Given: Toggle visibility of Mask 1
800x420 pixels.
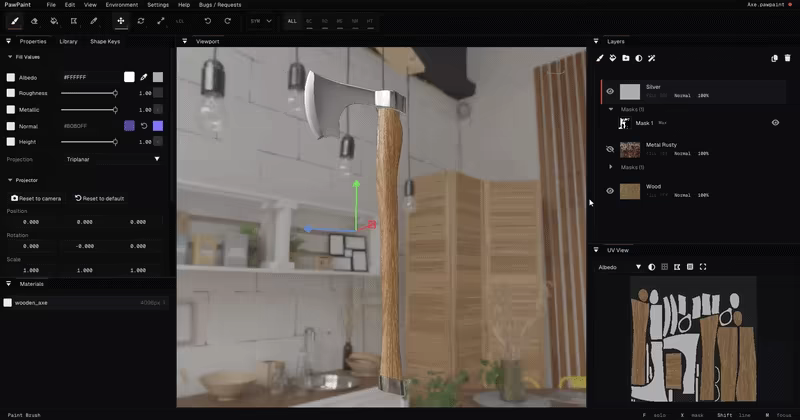Looking at the screenshot, I should (x=776, y=122).
